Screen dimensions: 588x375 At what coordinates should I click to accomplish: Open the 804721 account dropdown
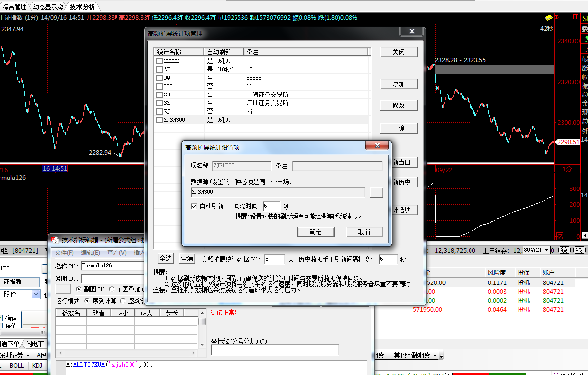coord(547,250)
